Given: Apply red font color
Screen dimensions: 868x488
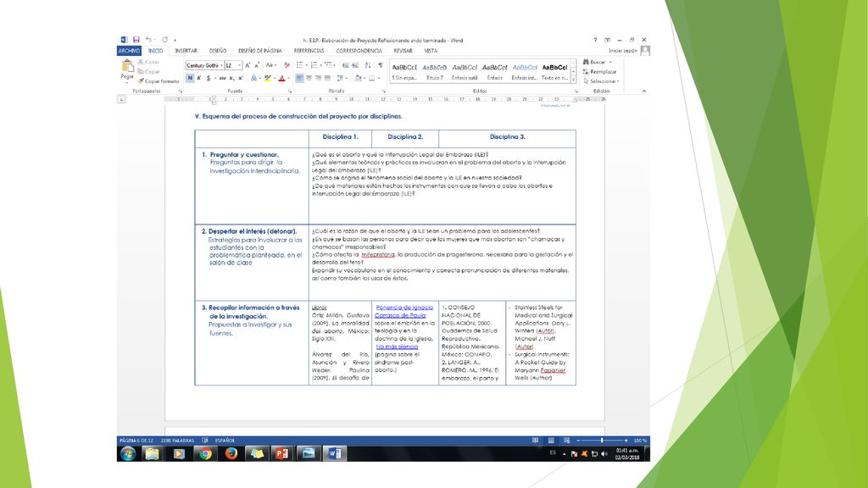Looking at the screenshot, I should click(x=281, y=79).
